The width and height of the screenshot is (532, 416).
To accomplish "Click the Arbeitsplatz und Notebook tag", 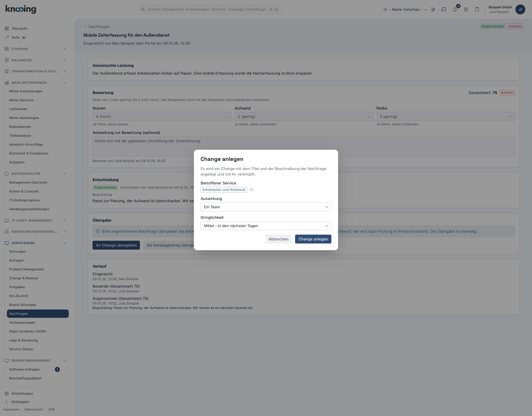I will (224, 189).
